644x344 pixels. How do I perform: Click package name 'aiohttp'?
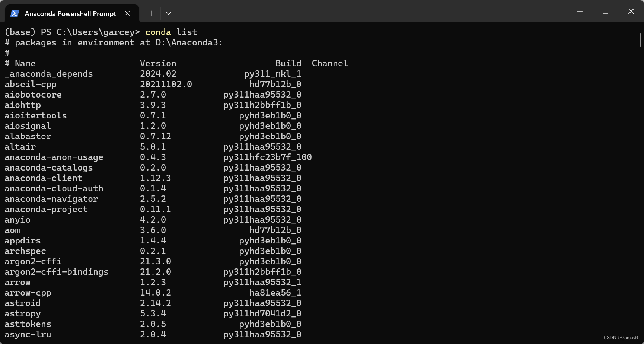point(23,105)
